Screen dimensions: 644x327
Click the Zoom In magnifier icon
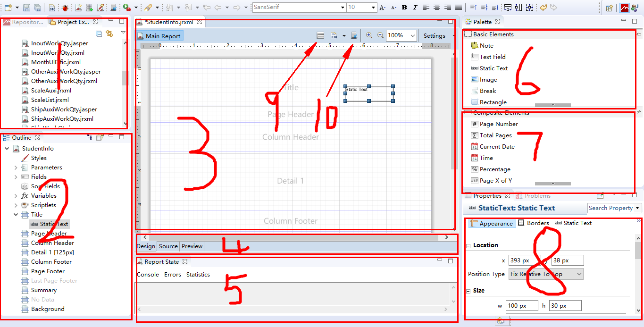pyautogui.click(x=369, y=35)
